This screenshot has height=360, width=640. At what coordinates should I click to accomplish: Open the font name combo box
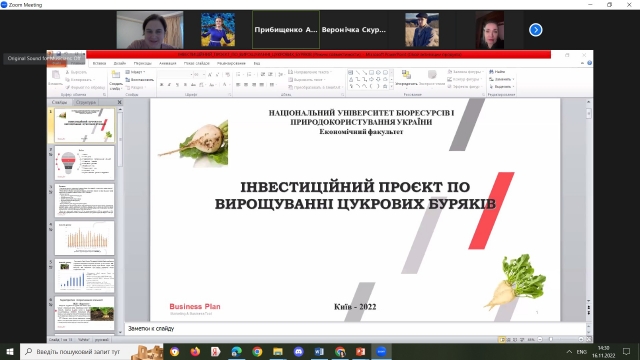tap(175, 75)
